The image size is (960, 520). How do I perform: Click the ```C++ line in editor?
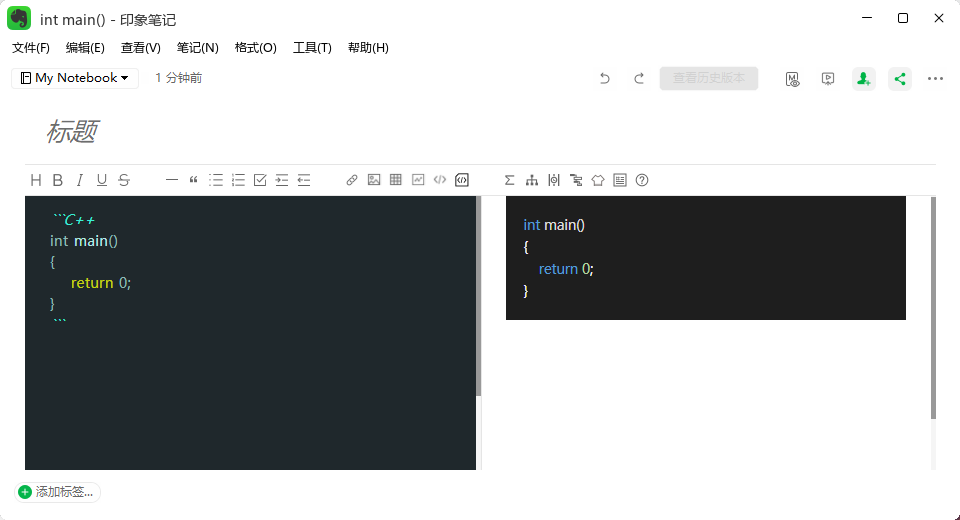[73, 219]
